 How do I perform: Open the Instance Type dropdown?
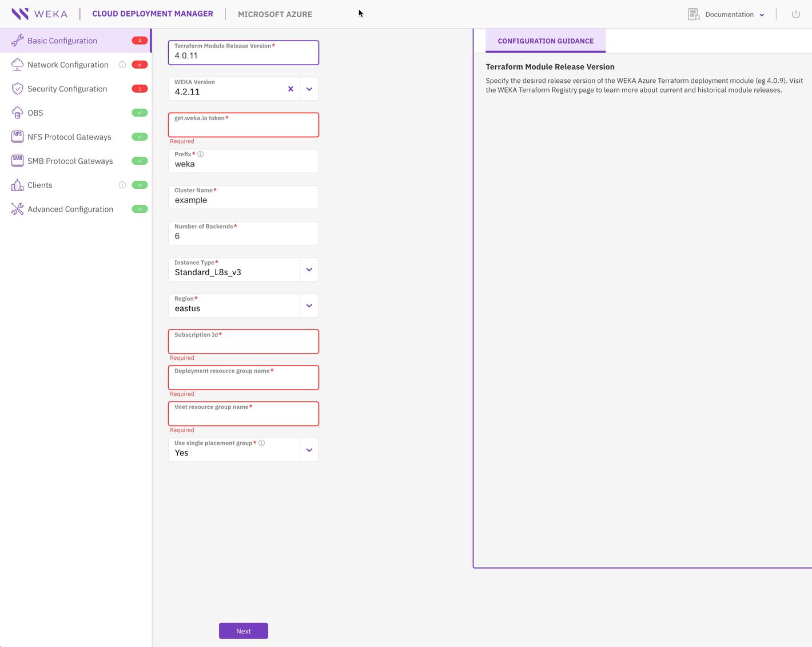(x=309, y=269)
